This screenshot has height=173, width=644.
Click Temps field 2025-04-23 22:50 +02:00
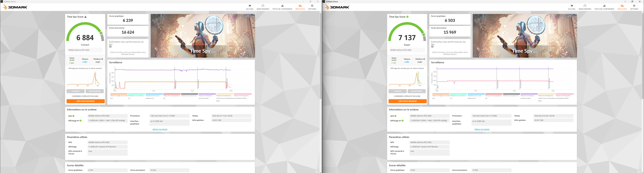(553, 116)
